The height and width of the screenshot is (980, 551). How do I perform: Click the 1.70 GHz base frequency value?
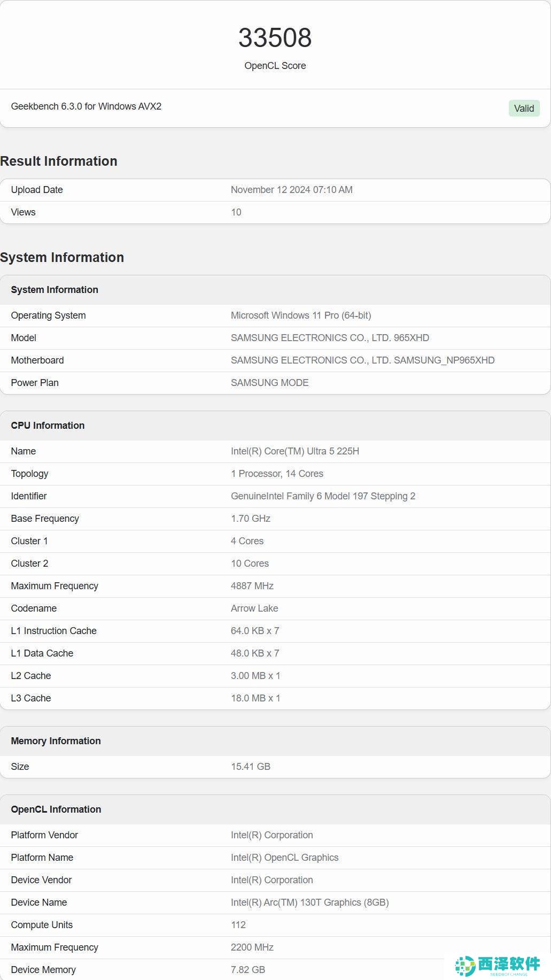(251, 519)
